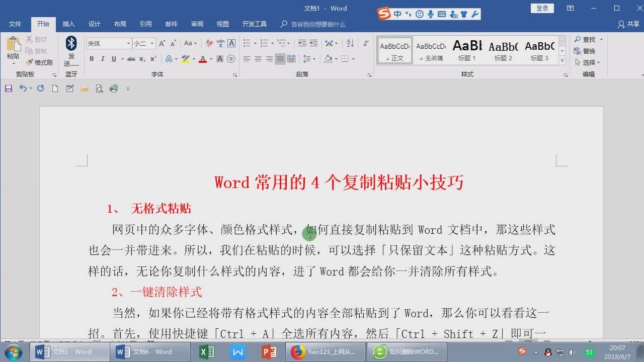The width and height of the screenshot is (644, 362).
Task: Click the Sogou emoji smiley icon
Action: pos(420,14)
